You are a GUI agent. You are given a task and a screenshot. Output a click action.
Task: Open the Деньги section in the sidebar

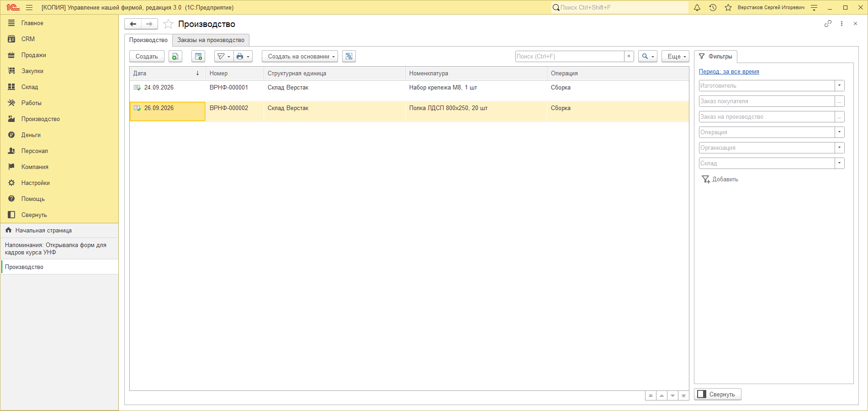[x=31, y=135]
